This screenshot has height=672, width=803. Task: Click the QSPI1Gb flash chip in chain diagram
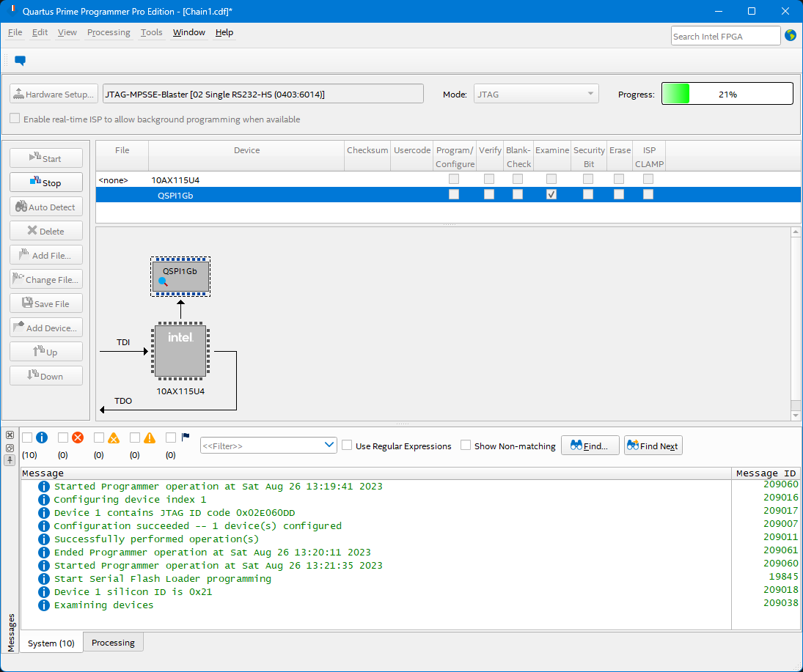180,276
